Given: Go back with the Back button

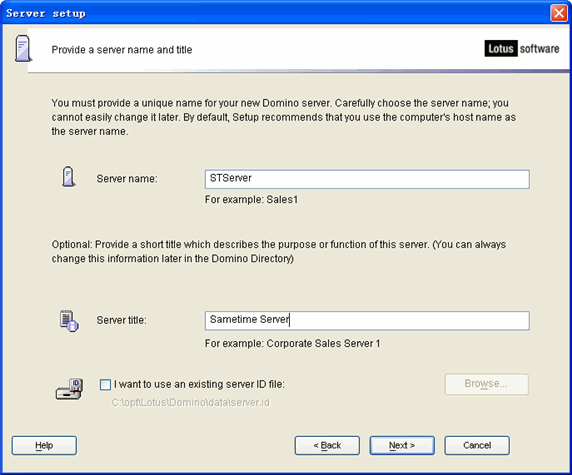Looking at the screenshot, I should tap(327, 445).
